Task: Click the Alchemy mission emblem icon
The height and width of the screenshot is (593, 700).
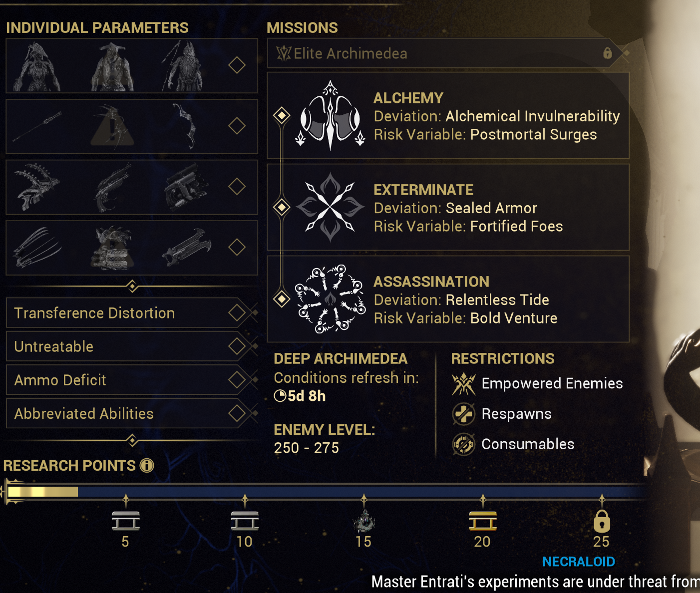Action: pos(330,115)
